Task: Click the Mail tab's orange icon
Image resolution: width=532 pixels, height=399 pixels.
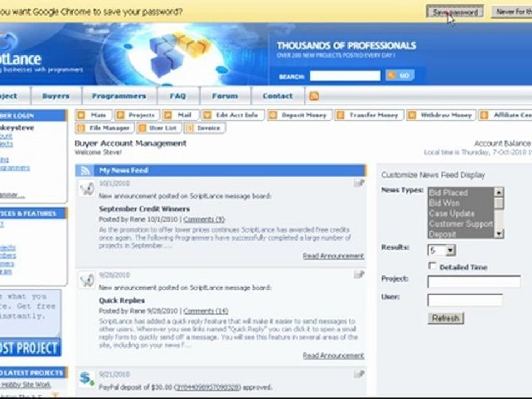Action: pos(168,115)
